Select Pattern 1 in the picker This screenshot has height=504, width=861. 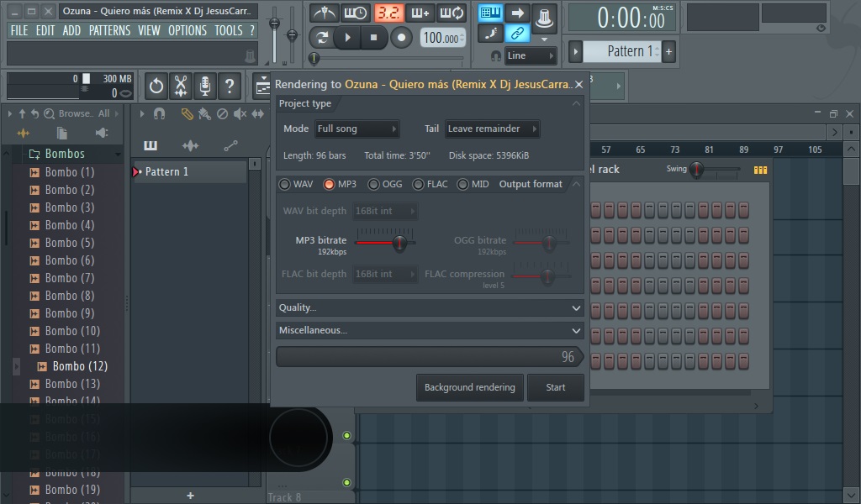pos(188,171)
